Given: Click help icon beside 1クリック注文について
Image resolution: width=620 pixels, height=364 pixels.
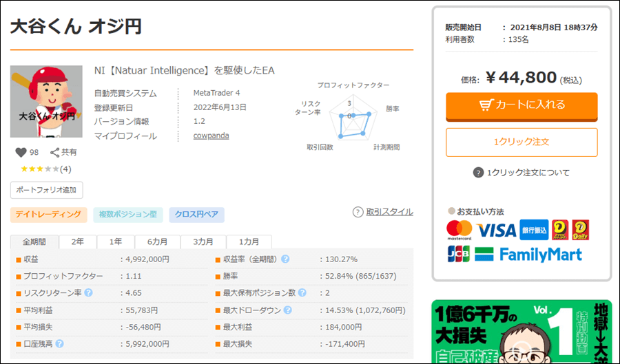Looking at the screenshot, I should (x=478, y=173).
